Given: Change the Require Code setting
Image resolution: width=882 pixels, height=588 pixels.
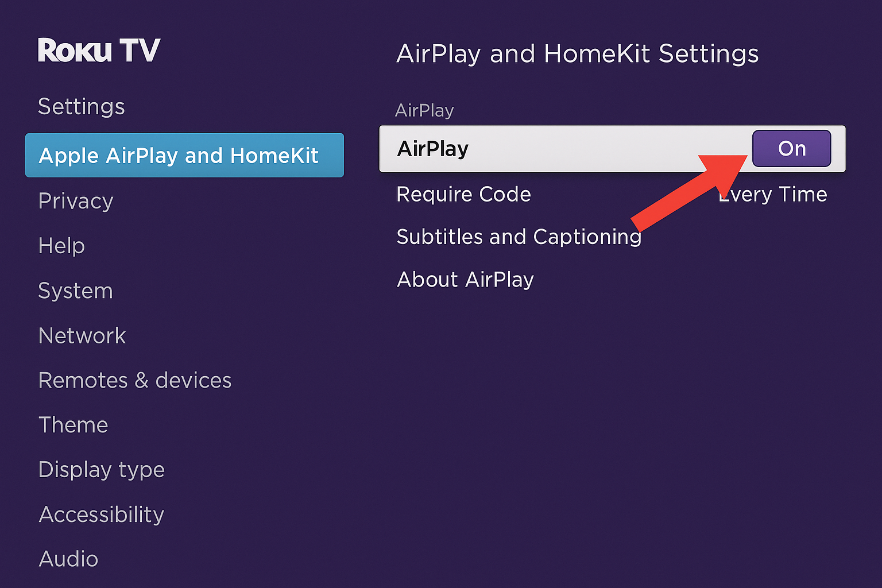Looking at the screenshot, I should tap(463, 194).
